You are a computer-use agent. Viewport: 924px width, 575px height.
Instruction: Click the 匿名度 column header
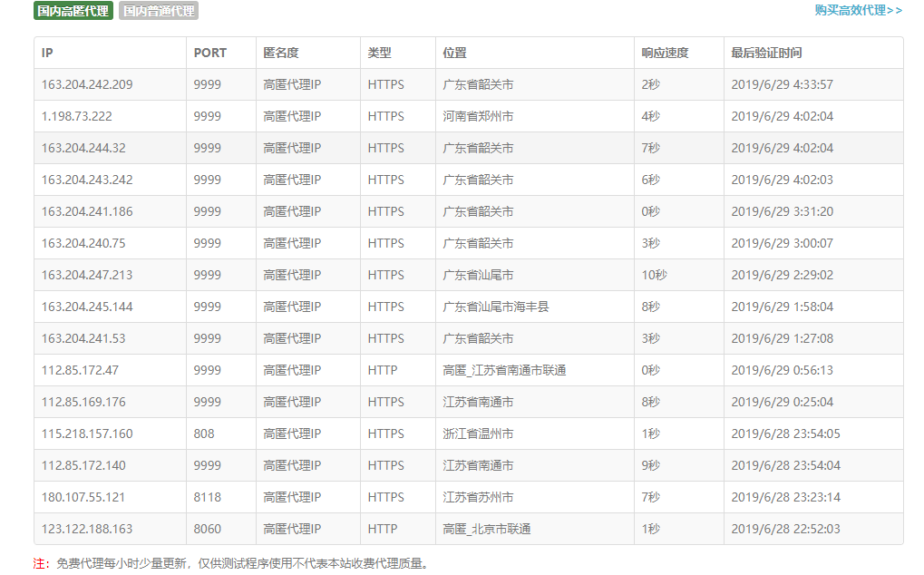tap(280, 53)
